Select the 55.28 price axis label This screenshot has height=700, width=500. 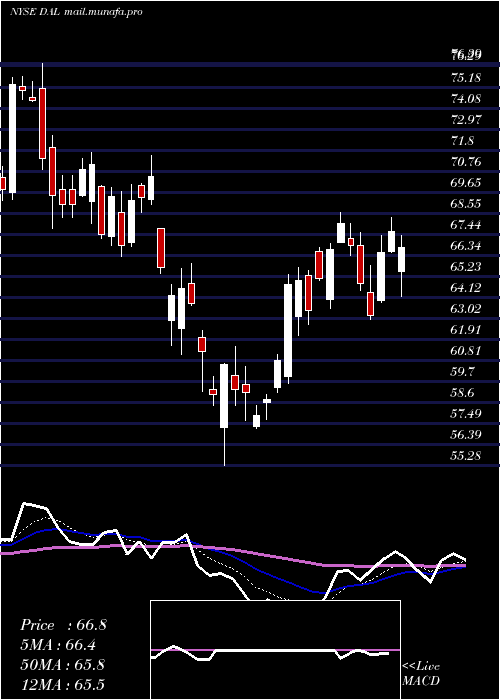click(x=466, y=455)
